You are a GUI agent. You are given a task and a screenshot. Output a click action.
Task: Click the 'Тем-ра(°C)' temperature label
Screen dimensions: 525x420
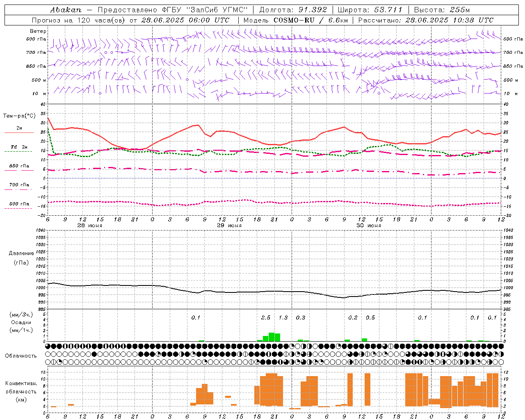pyautogui.click(x=19, y=116)
